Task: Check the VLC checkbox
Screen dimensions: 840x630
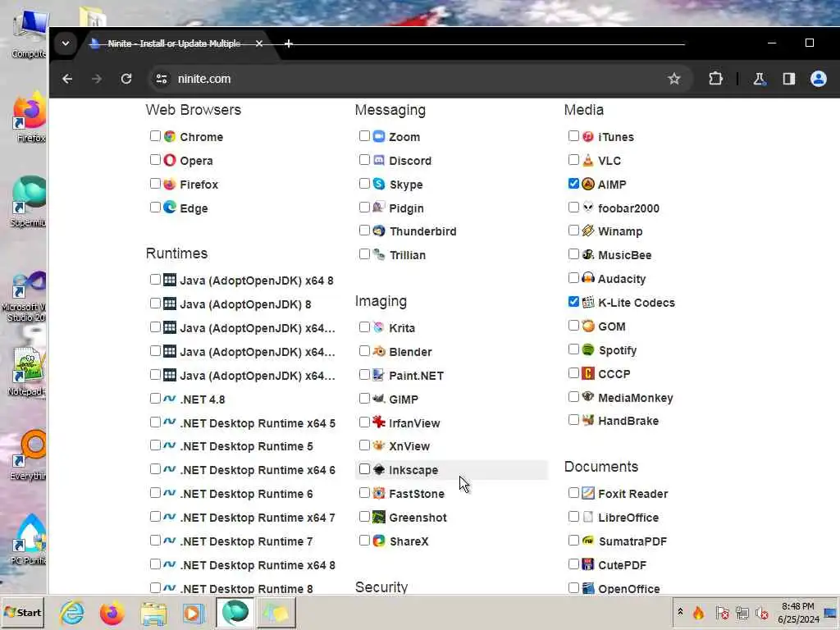Action: click(573, 160)
